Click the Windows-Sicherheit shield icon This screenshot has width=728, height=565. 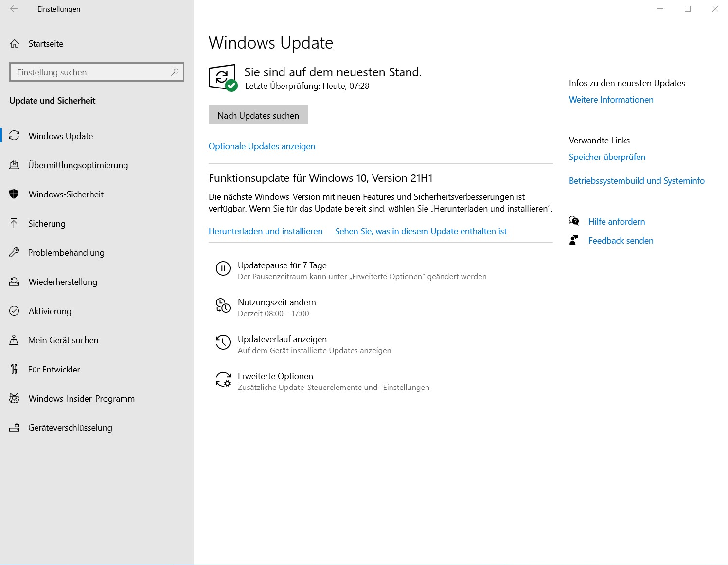click(14, 194)
